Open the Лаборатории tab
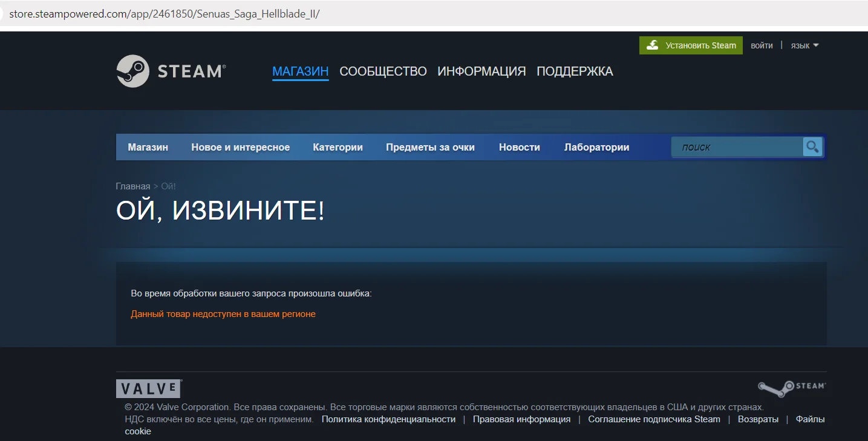868x441 pixels. click(x=596, y=147)
